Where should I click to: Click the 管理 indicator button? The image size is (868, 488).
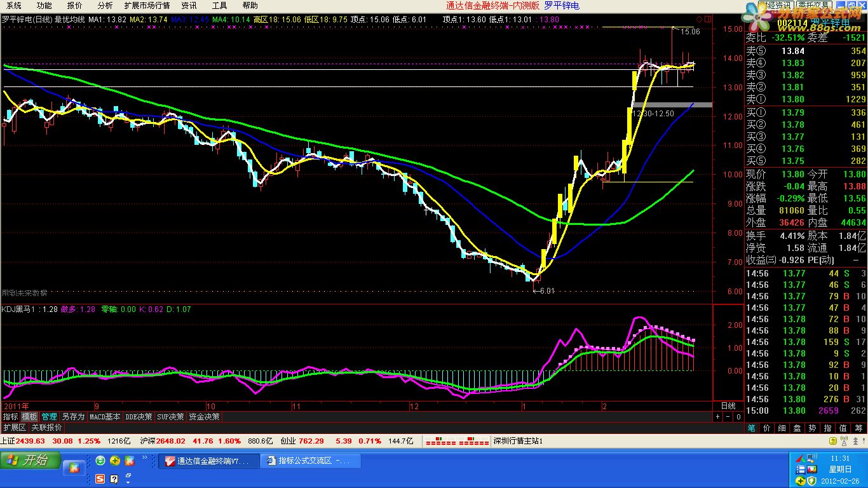49,417
